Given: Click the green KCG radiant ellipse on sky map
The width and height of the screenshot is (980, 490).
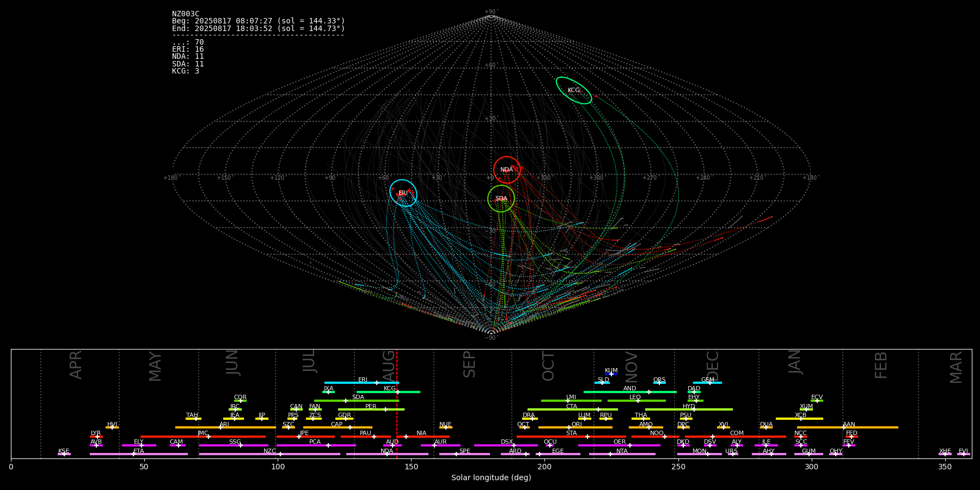Looking at the screenshot, I should (x=574, y=90).
